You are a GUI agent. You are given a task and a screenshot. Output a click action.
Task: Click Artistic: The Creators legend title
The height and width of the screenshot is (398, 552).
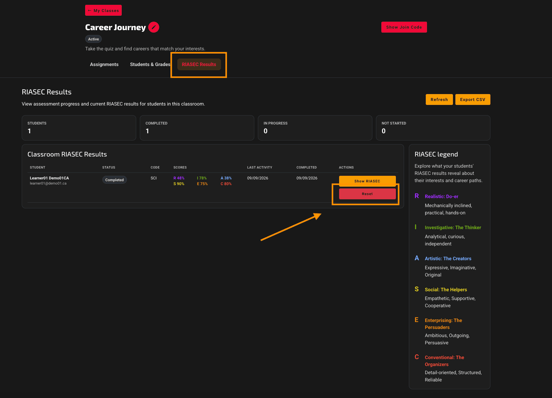coord(448,258)
